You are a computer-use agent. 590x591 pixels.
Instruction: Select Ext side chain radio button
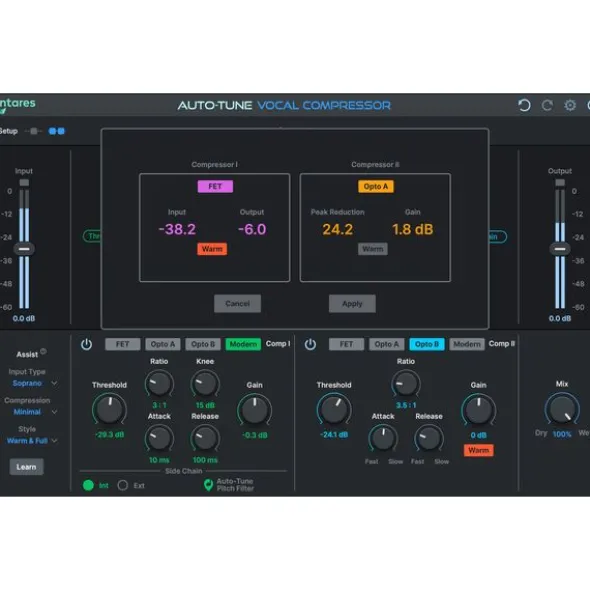[123, 485]
